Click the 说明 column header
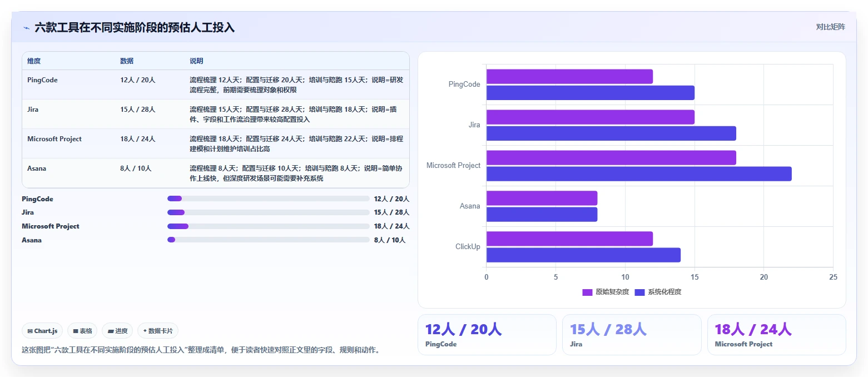Image resolution: width=868 pixels, height=377 pixels. [x=196, y=61]
